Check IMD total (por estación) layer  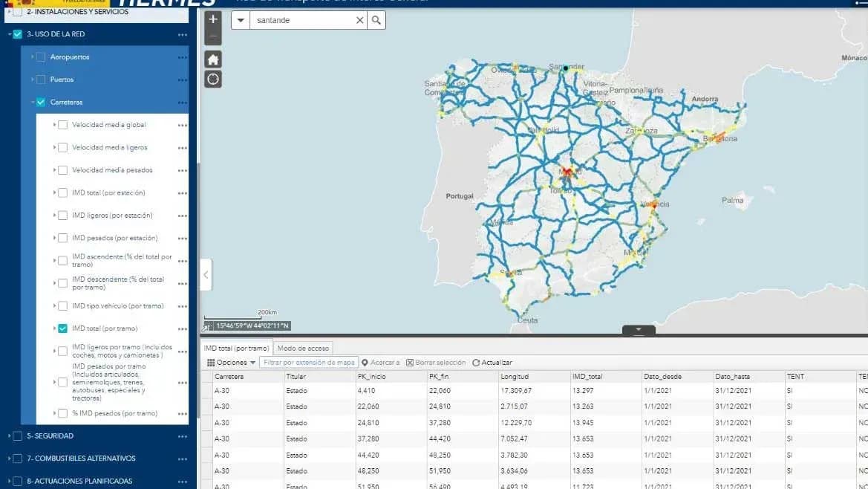(x=63, y=192)
